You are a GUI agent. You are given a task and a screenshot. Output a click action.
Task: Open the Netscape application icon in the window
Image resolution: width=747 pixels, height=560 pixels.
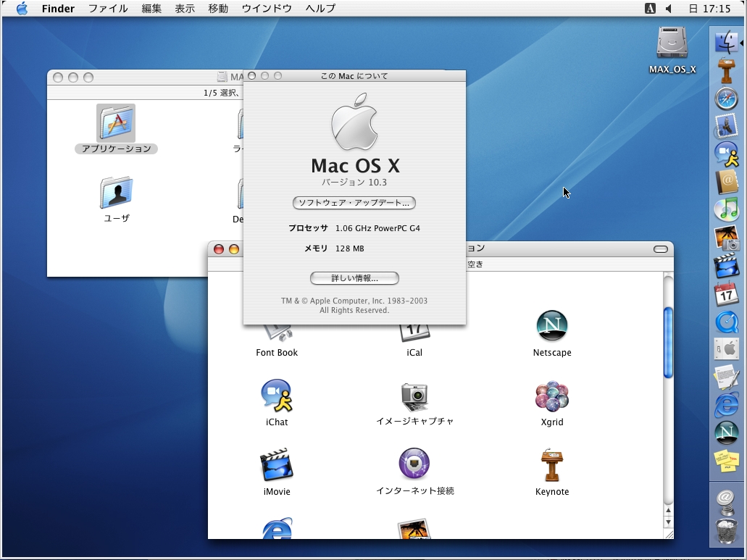click(x=551, y=326)
